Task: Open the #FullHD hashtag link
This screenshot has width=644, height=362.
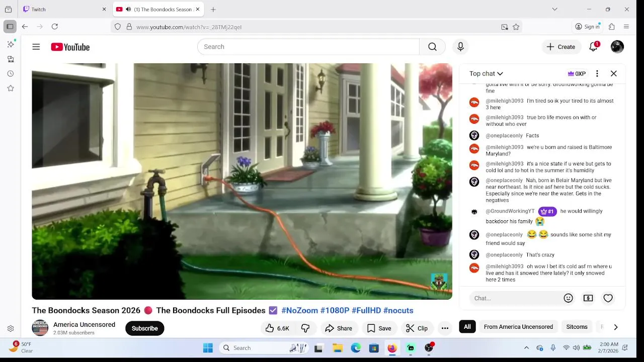Action: [x=366, y=311]
